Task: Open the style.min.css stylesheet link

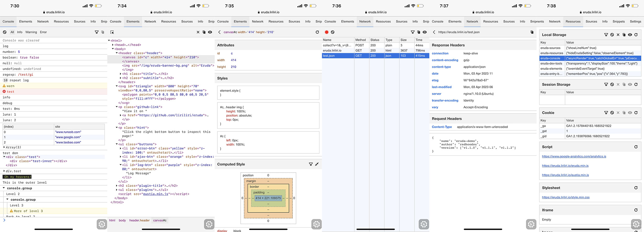Action: [566, 197]
